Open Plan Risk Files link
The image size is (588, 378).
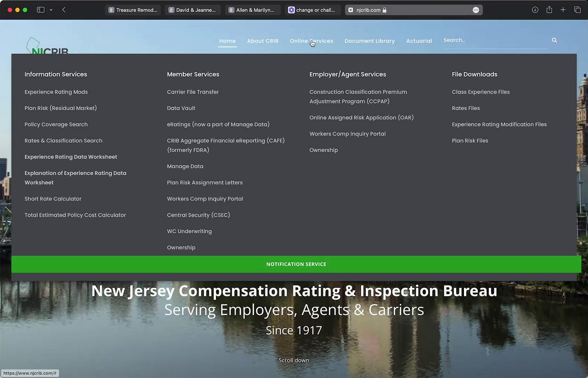(470, 141)
